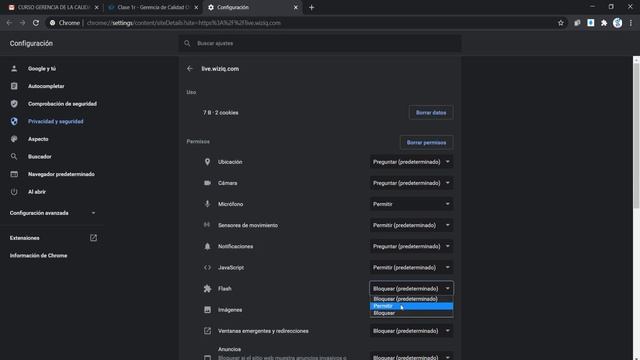Click the settings page vertical scrollbar
Image resolution: width=640 pixels, height=360 pixels.
click(x=636, y=135)
